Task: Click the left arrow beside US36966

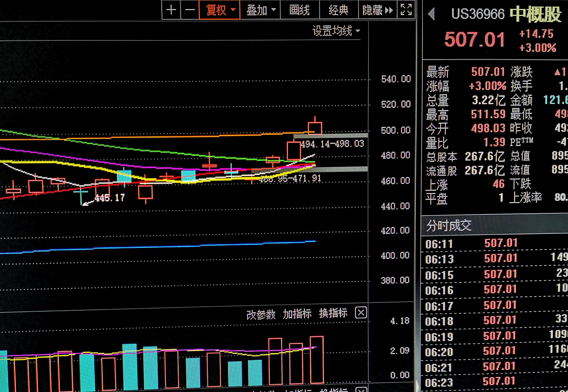Action: [431, 14]
